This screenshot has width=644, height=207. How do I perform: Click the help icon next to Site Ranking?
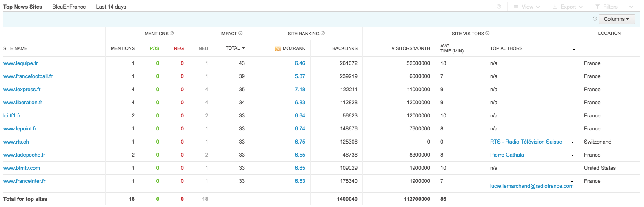point(323,33)
